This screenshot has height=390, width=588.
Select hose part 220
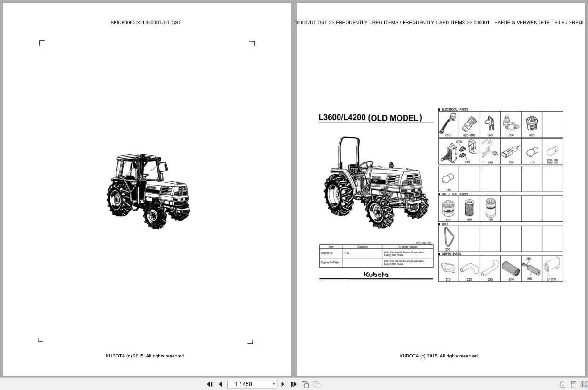point(469,269)
